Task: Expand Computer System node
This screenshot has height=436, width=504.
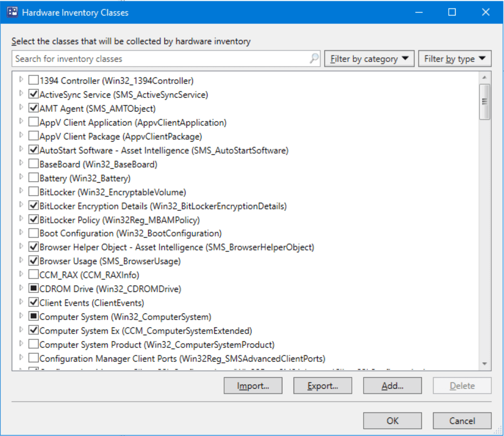Action: 21,316
